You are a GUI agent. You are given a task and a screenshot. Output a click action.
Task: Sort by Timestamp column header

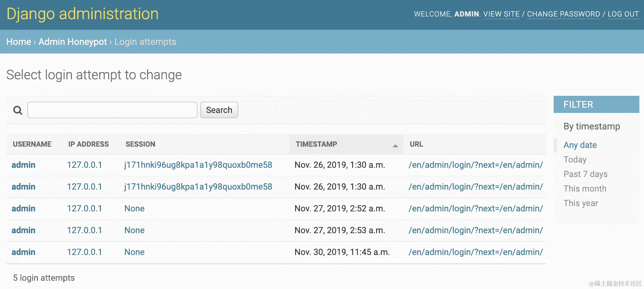[x=317, y=144]
